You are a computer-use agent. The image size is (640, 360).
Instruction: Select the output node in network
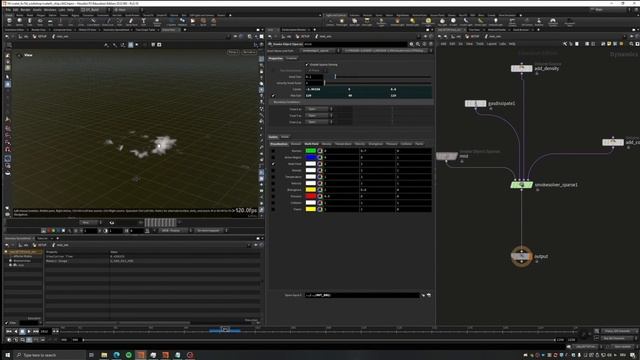[522, 256]
